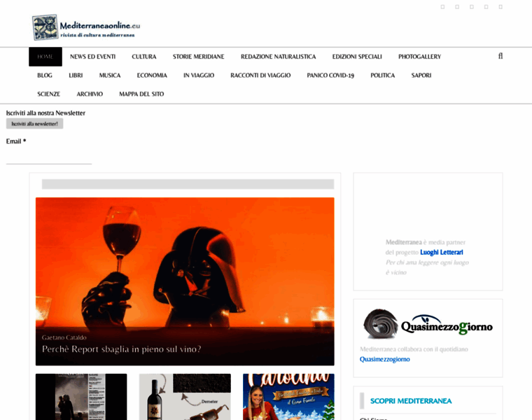The image size is (532, 420).
Task: Open the Panico Covid-19 section
Action: [330, 76]
